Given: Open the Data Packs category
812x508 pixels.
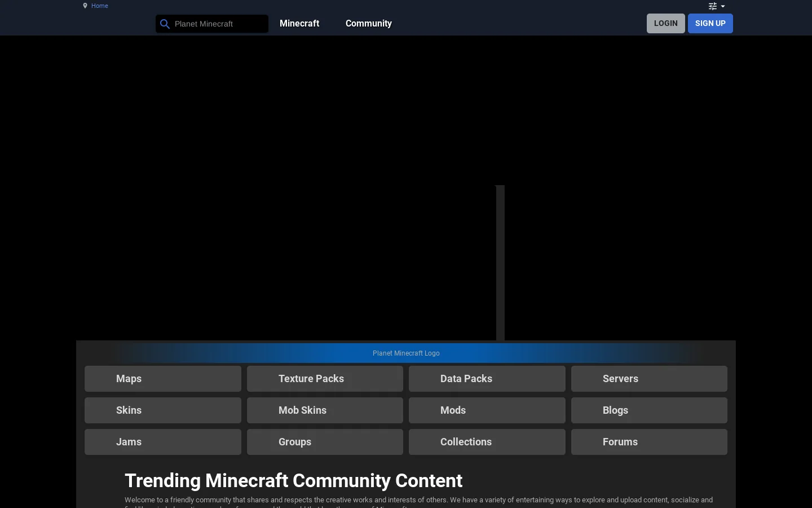Looking at the screenshot, I should (487, 379).
